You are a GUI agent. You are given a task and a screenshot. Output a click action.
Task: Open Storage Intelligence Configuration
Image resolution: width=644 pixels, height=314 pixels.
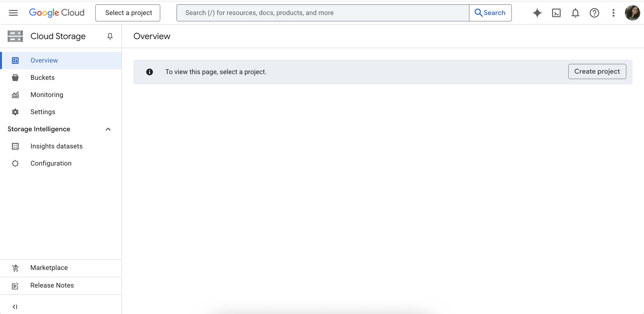point(51,163)
